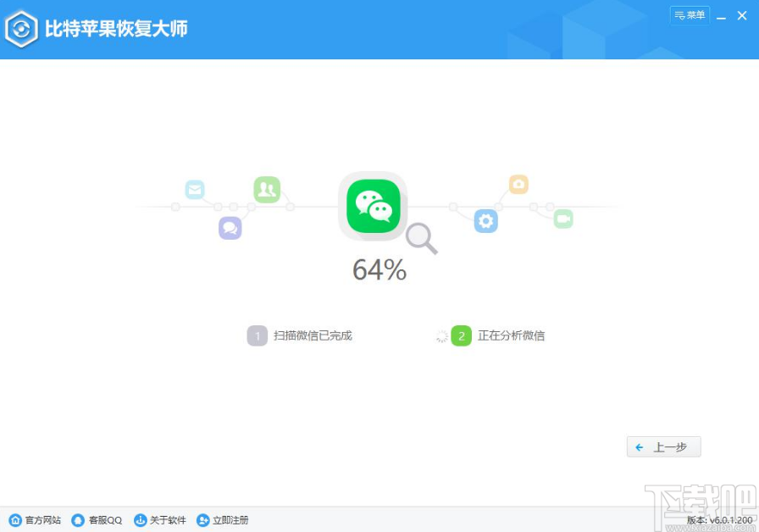
Task: Click the 比特苹果恢复大师 title text
Action: click(116, 29)
